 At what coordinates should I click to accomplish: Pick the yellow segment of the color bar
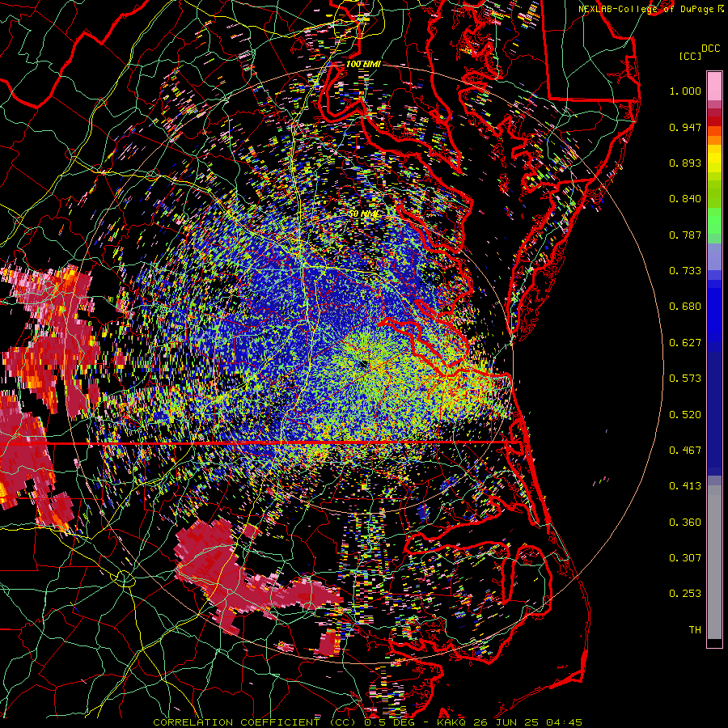[x=714, y=159]
